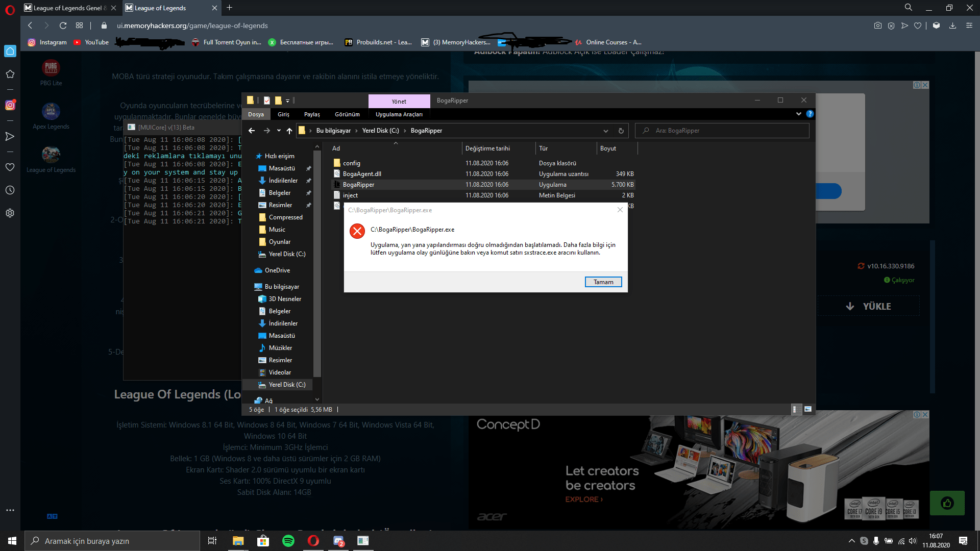Open the Dosya tab in File Explorer

(256, 114)
